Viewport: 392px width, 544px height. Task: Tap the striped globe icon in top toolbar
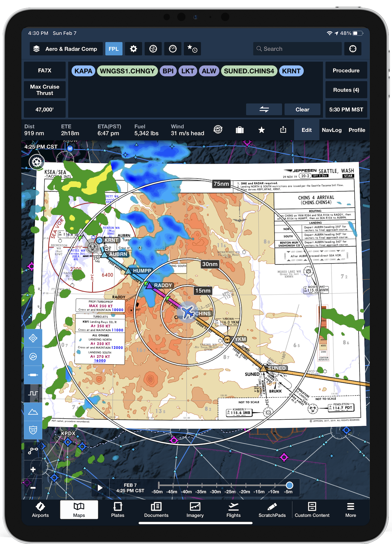click(x=153, y=49)
